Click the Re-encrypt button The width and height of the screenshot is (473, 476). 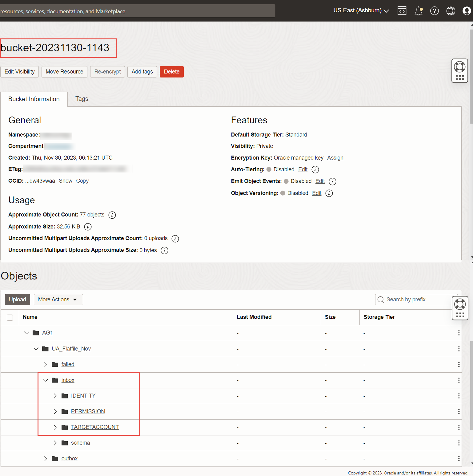tap(107, 72)
